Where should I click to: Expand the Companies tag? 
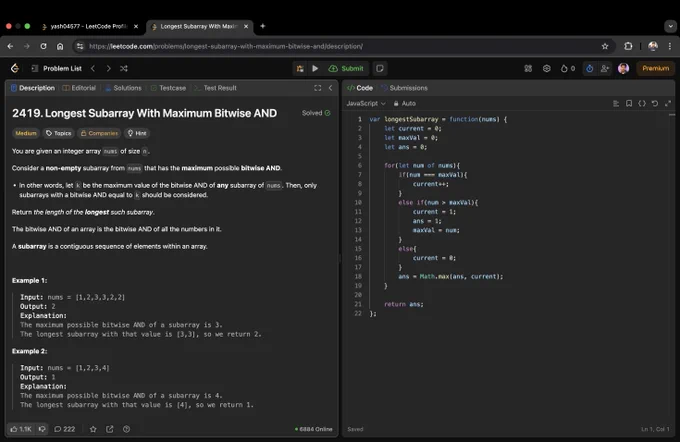(x=99, y=134)
